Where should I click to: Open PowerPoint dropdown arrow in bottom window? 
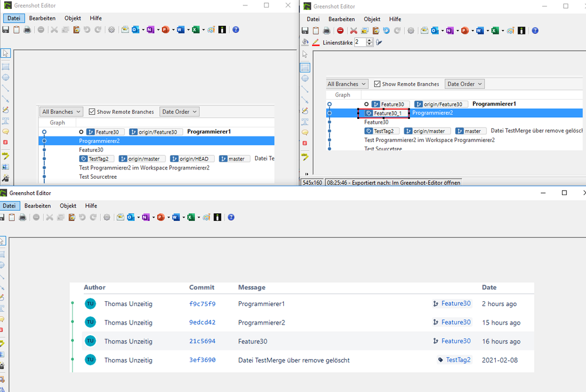click(168, 217)
